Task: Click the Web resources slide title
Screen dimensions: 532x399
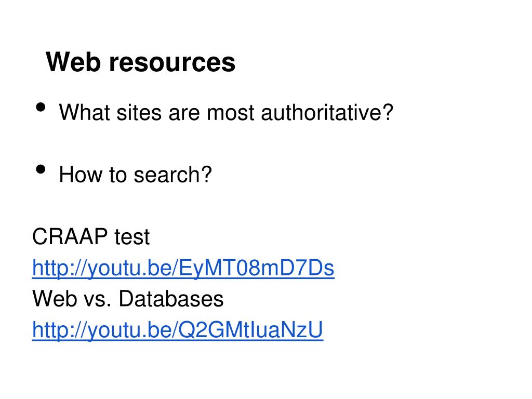Action: (x=140, y=62)
